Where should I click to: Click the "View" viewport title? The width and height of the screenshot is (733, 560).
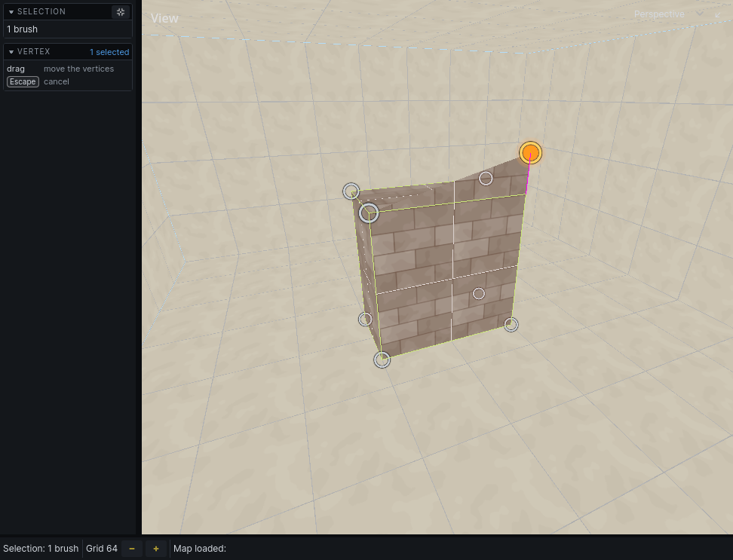164,18
